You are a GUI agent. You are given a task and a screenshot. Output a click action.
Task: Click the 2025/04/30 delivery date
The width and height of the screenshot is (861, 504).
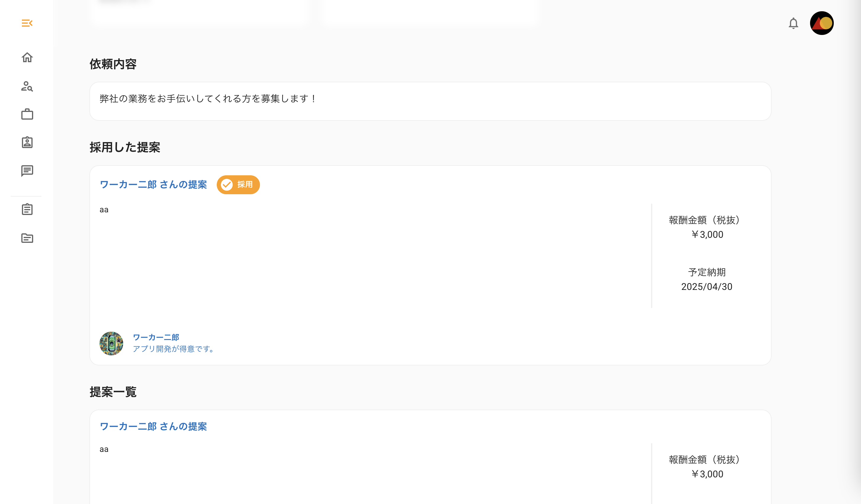pyautogui.click(x=706, y=287)
